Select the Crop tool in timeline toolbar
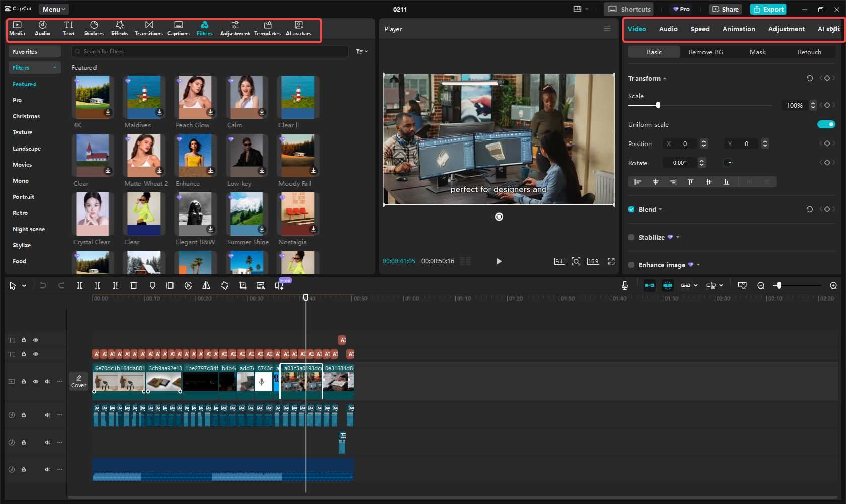Viewport: 846px width, 504px height. pos(243,285)
